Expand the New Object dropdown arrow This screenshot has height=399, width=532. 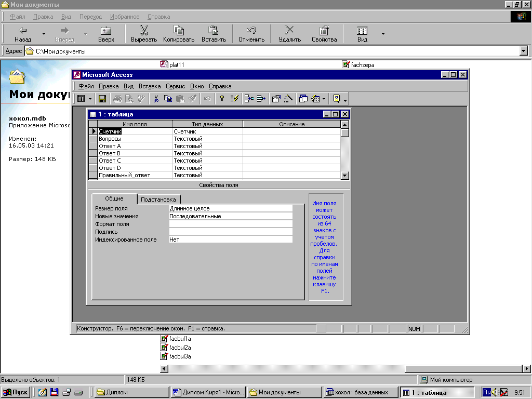(324, 98)
